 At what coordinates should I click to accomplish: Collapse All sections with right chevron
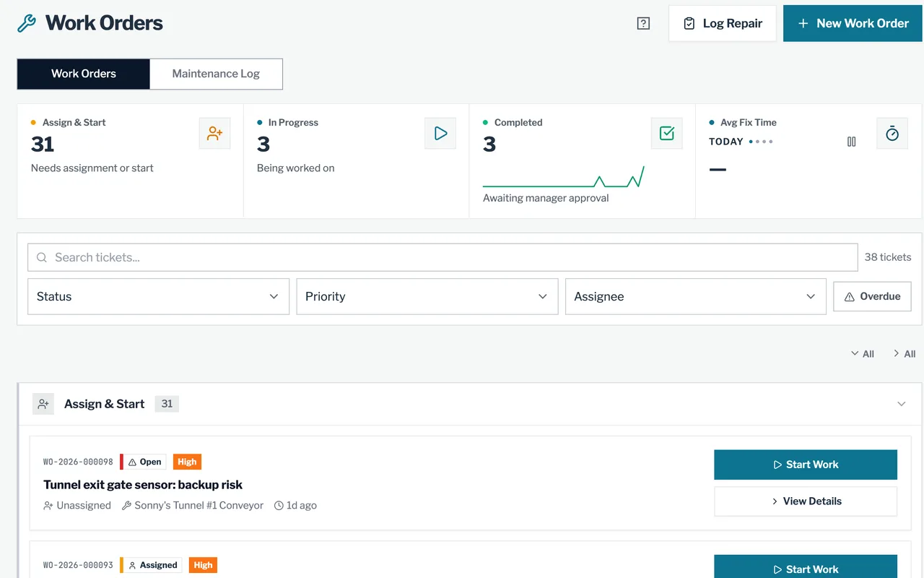[905, 354]
